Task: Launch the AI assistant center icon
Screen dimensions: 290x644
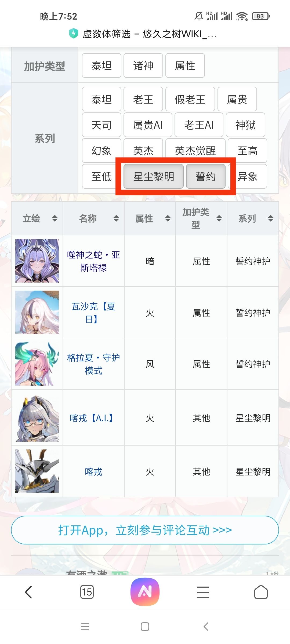Action: 145,592
